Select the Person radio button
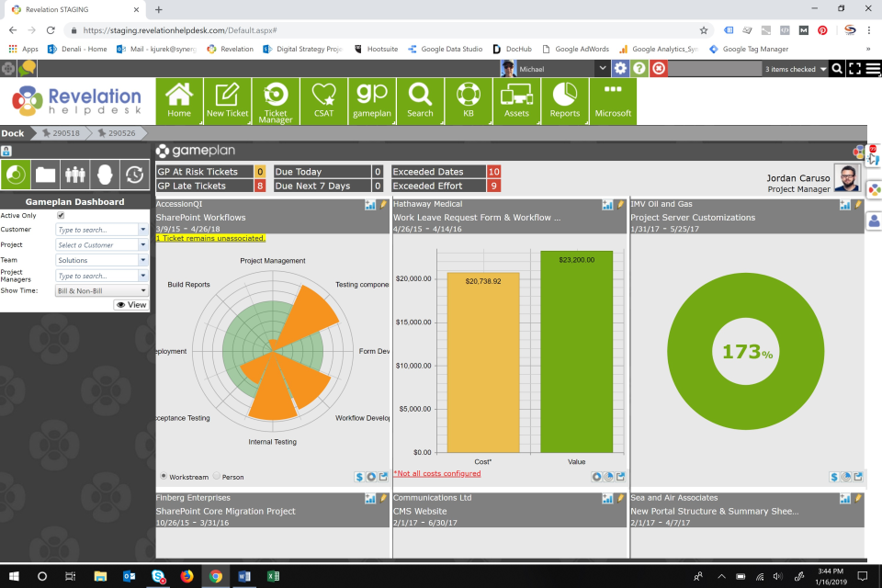 [218, 477]
